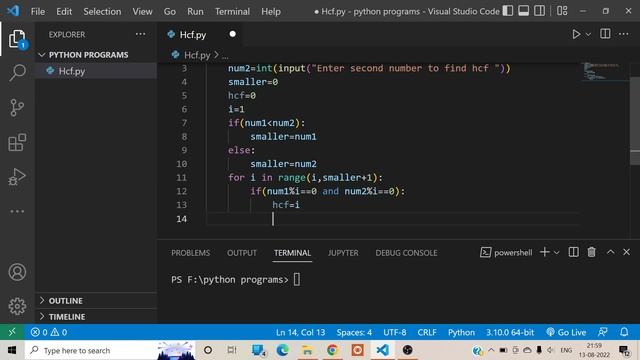This screenshot has height=360, width=640.
Task: Maximize panel size with up chevron
Action: click(x=611, y=252)
